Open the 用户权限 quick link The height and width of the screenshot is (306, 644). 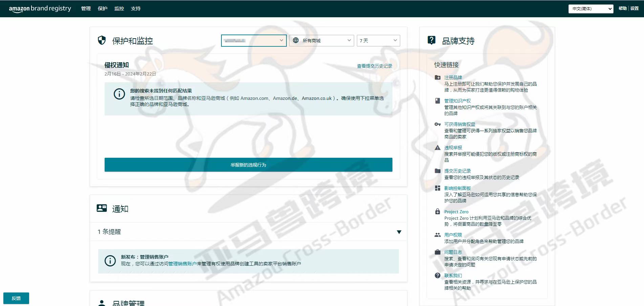click(x=453, y=235)
